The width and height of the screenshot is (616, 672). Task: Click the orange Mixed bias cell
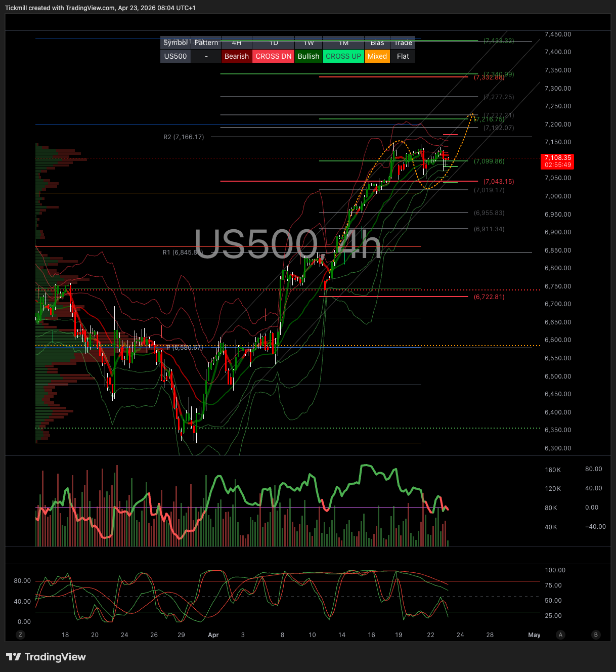tap(377, 56)
